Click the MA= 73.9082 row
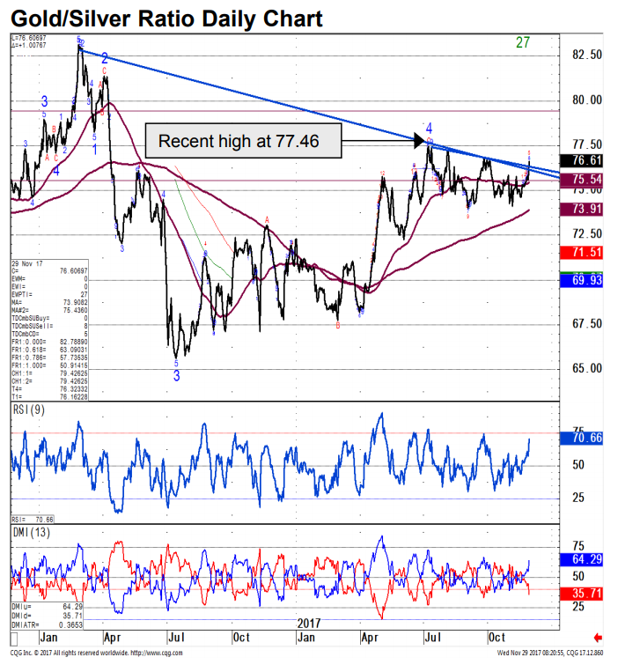This screenshot has width=618, height=672. coord(49,303)
